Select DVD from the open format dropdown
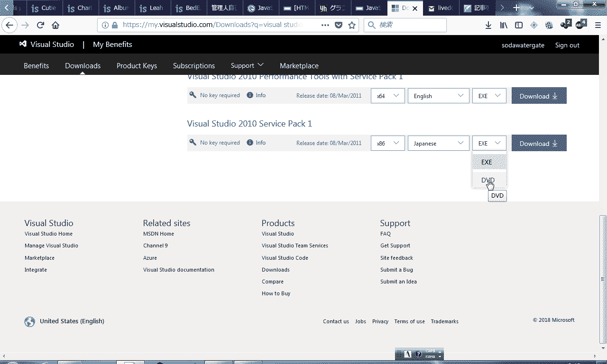Image resolution: width=607 pixels, height=364 pixels. [487, 180]
